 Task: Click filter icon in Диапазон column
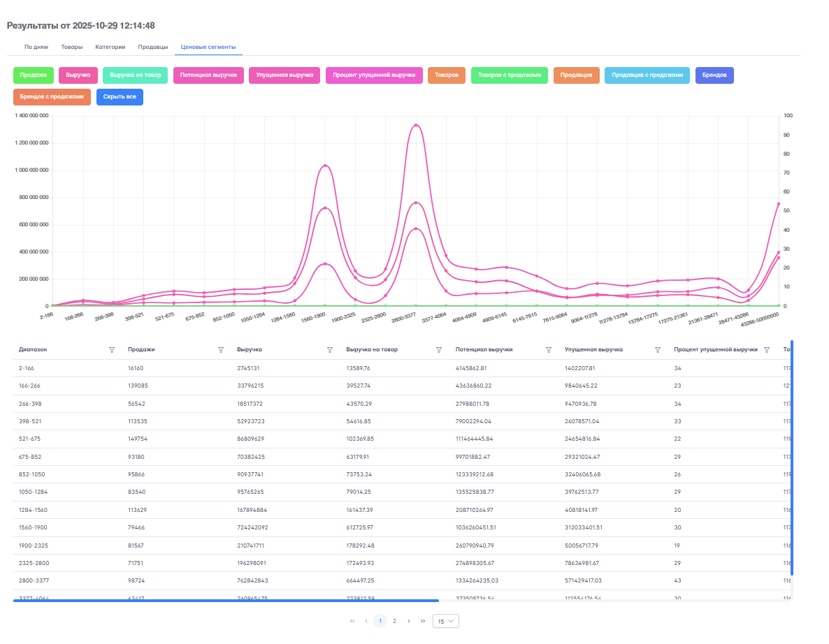(112, 350)
